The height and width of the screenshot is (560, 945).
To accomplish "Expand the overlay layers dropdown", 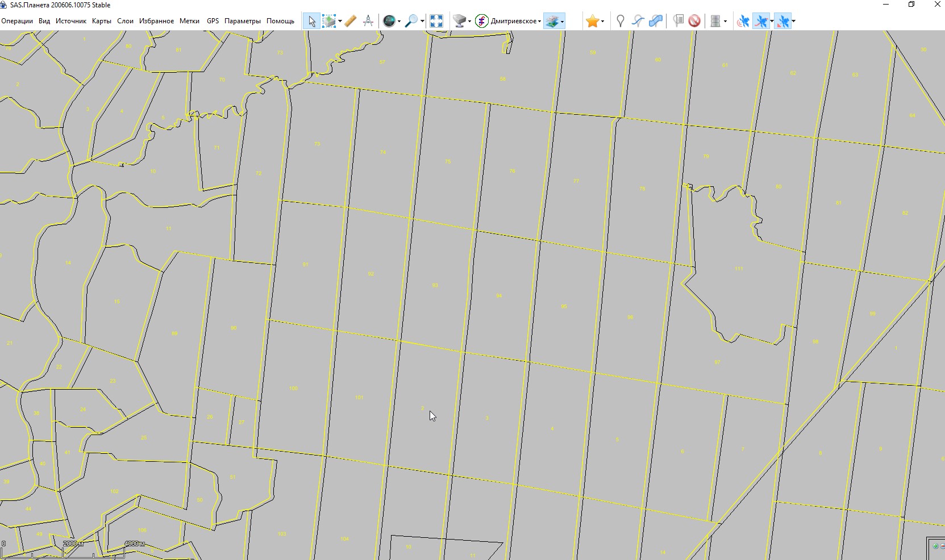I will [562, 22].
